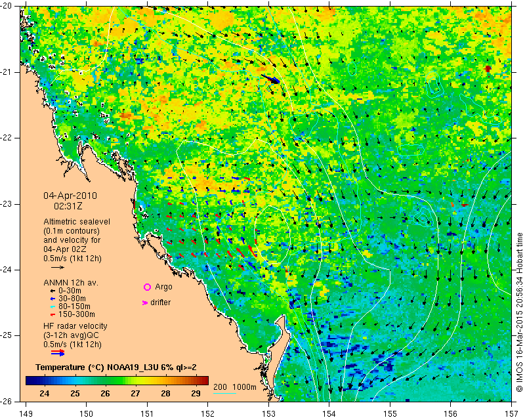Click the cyan depth contour legend line
Image resolution: width=525 pixels, height=420 pixels.
tap(224, 393)
